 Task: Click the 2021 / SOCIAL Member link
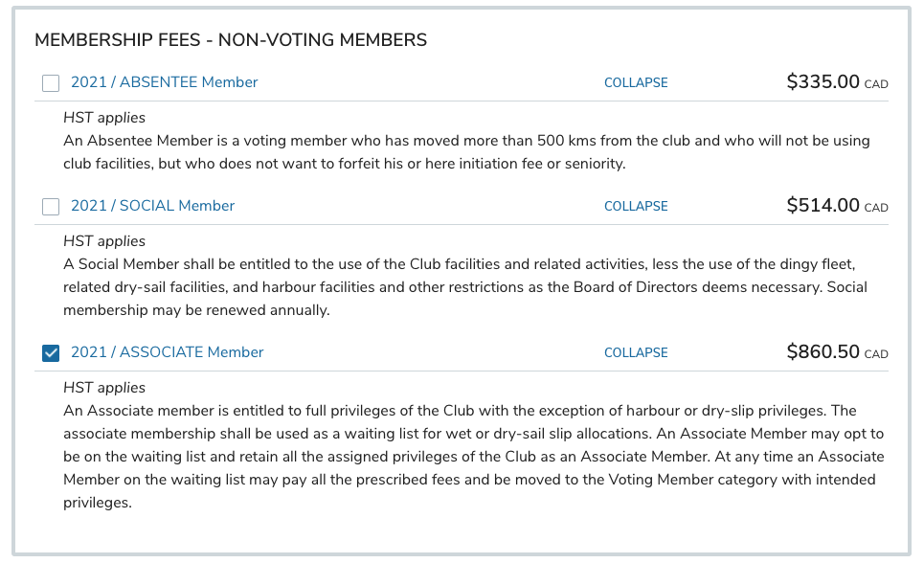tap(152, 206)
